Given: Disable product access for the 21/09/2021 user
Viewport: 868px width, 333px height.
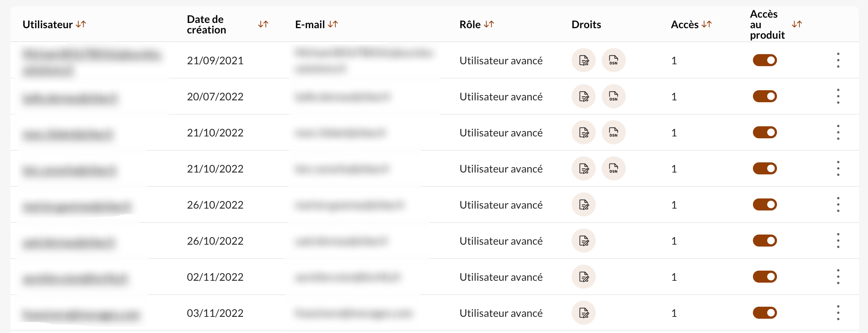Looking at the screenshot, I should tap(765, 60).
